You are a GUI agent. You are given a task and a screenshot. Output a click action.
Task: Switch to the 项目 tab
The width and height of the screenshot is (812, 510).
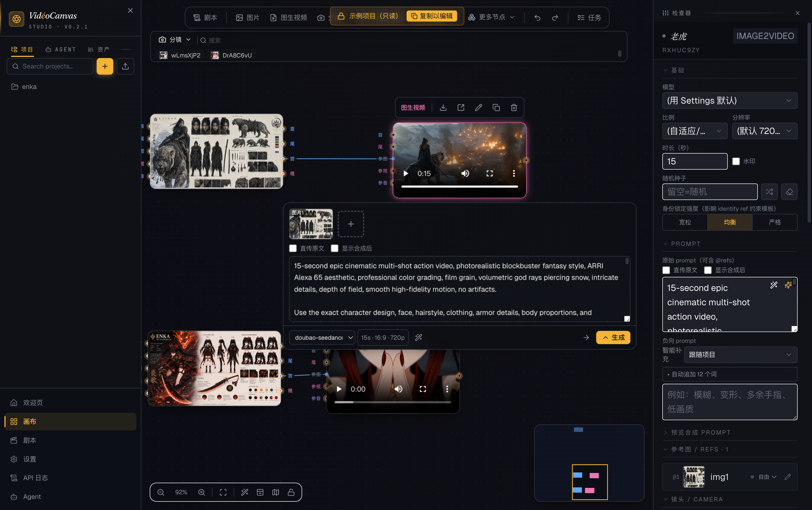[x=22, y=49]
